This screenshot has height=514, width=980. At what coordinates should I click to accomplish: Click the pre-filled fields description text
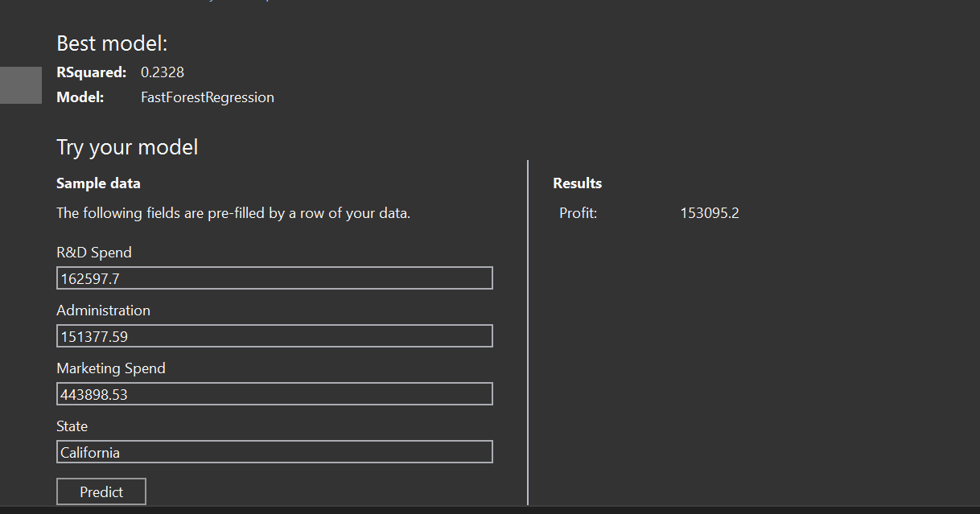pyautogui.click(x=233, y=212)
